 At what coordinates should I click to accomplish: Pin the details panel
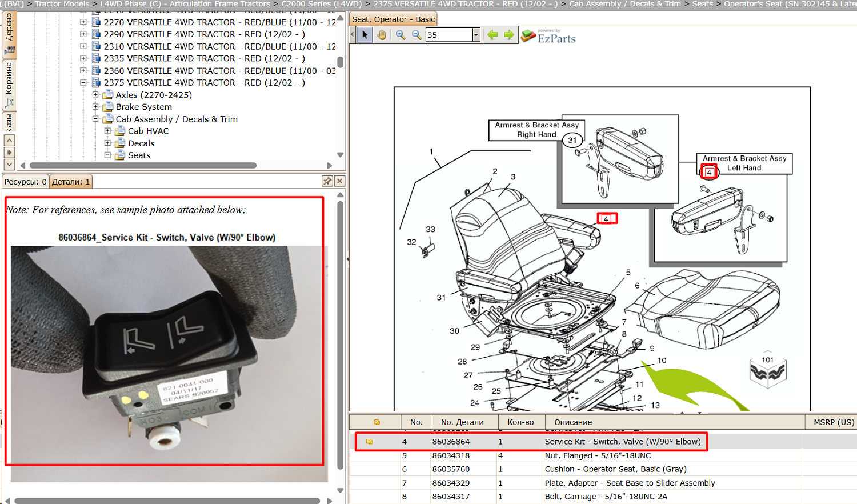click(x=327, y=181)
